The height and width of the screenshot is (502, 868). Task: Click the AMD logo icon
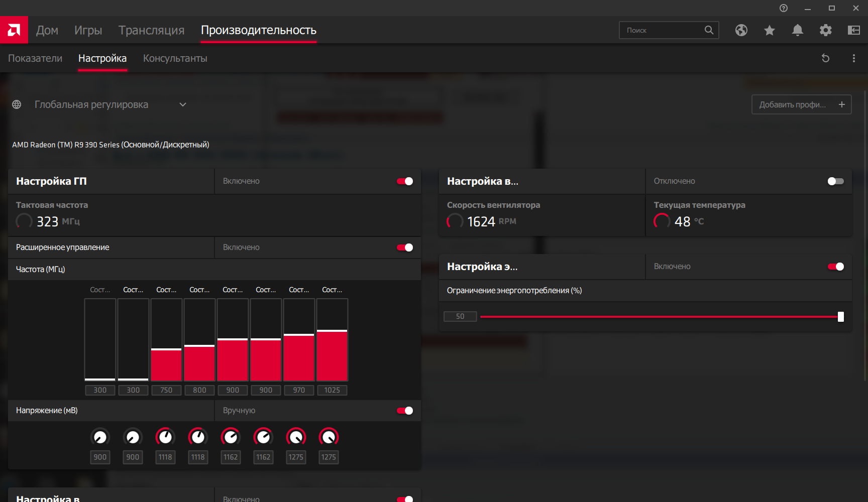click(14, 30)
